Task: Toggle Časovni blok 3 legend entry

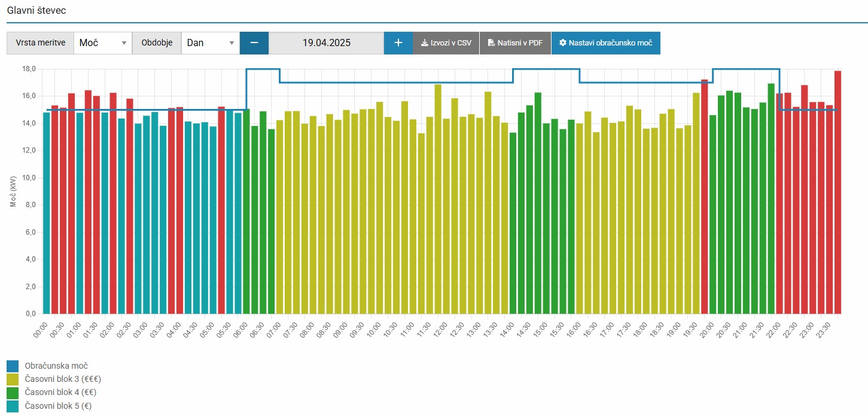Action: coord(62,379)
